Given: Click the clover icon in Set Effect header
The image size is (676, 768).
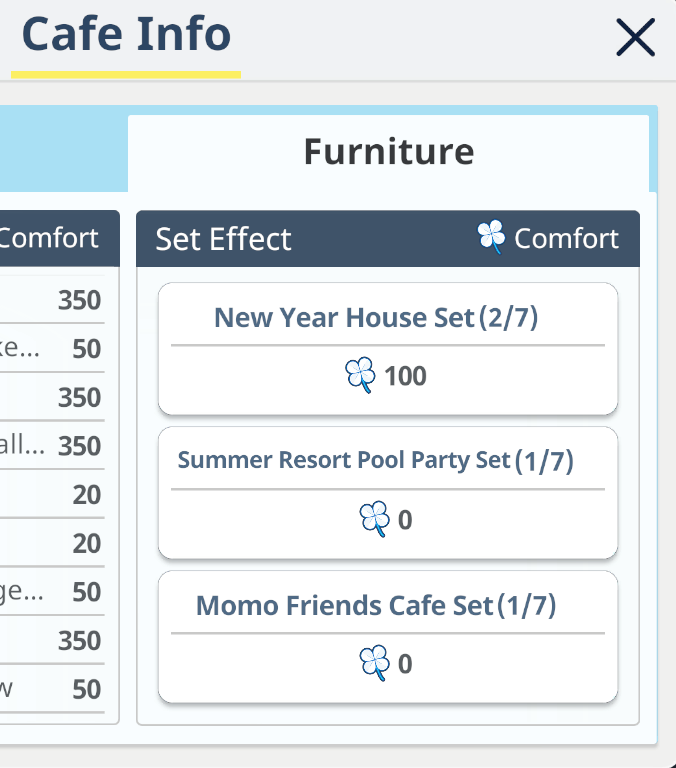Looking at the screenshot, I should pos(491,238).
